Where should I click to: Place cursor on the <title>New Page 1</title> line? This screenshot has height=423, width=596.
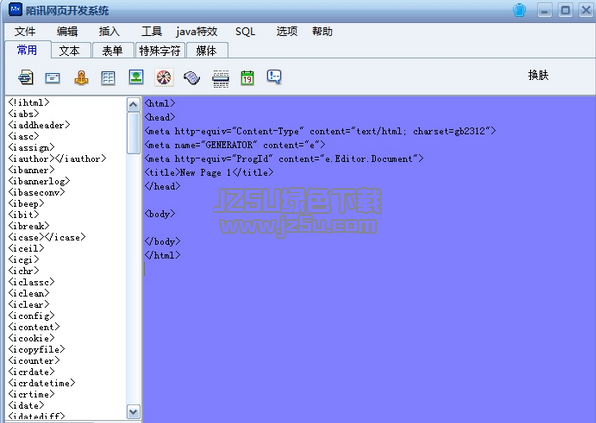point(209,173)
